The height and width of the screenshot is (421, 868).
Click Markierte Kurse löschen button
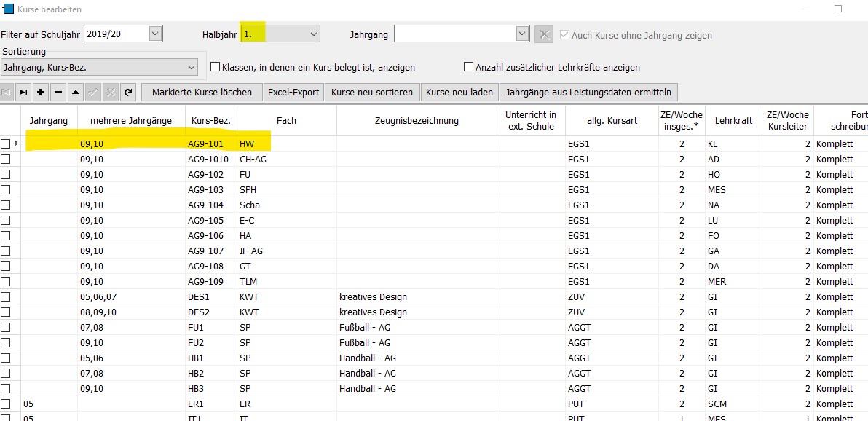click(202, 92)
